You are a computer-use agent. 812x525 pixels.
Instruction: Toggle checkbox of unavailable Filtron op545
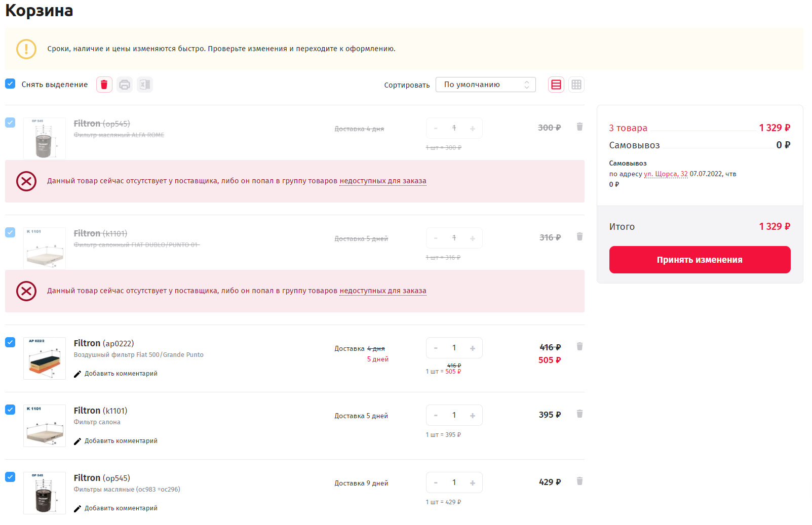(x=10, y=123)
